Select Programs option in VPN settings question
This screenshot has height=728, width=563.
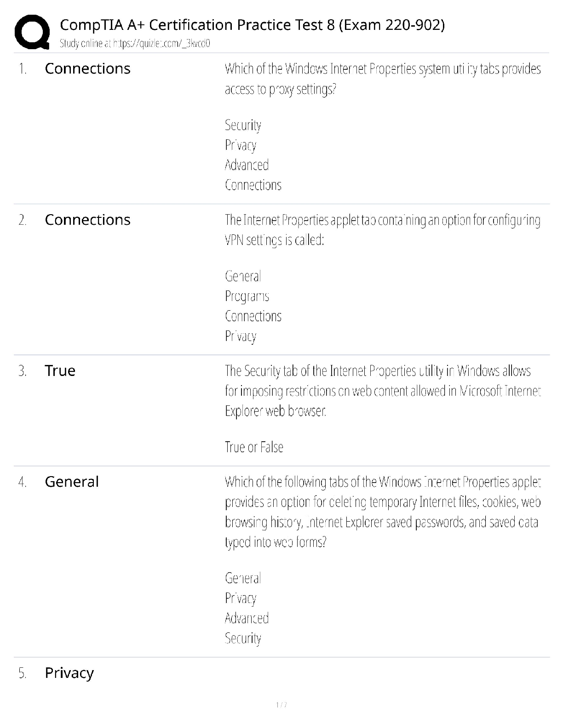247,296
